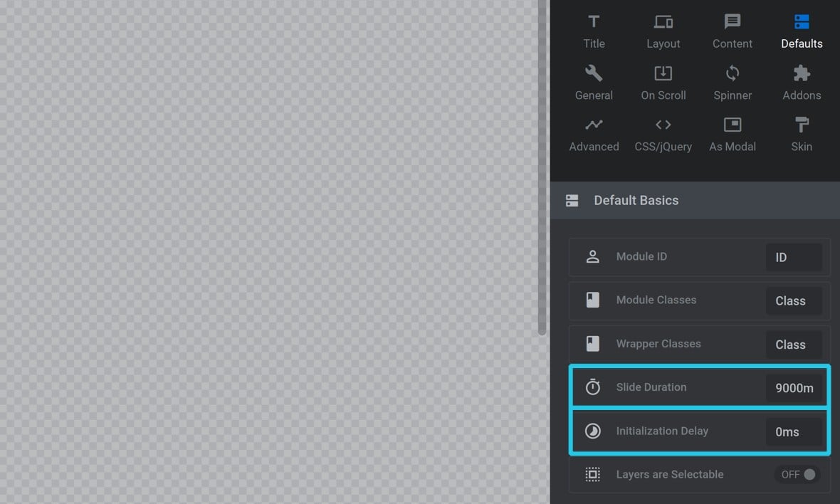
Task: Collapse the Default Basics section
Action: 695,200
